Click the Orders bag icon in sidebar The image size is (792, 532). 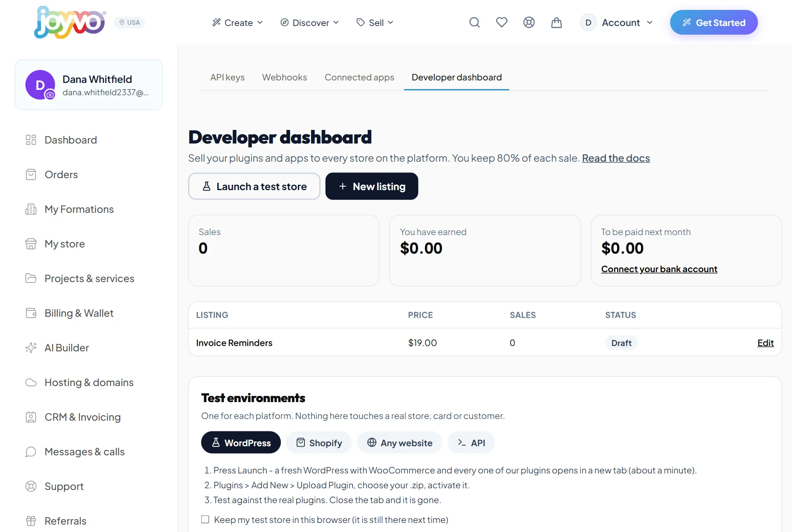tap(31, 174)
